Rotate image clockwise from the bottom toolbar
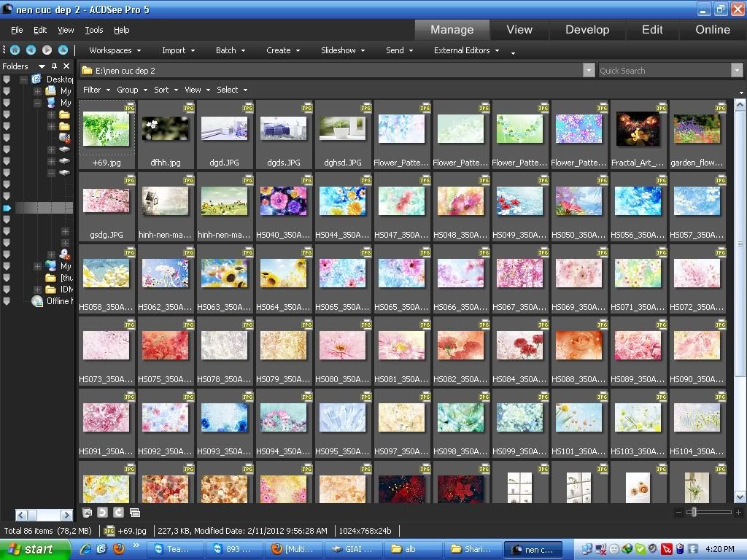The width and height of the screenshot is (747, 560). pyautogui.click(x=119, y=513)
